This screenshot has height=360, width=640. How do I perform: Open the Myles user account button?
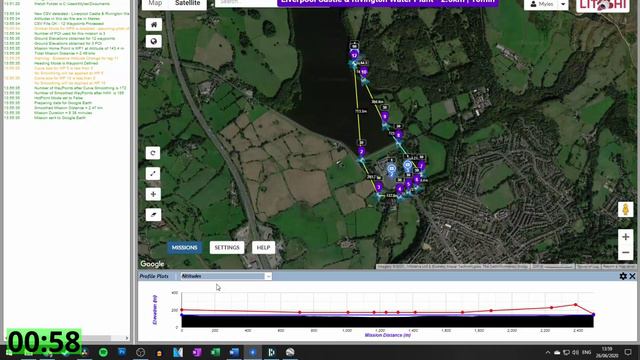541,4
